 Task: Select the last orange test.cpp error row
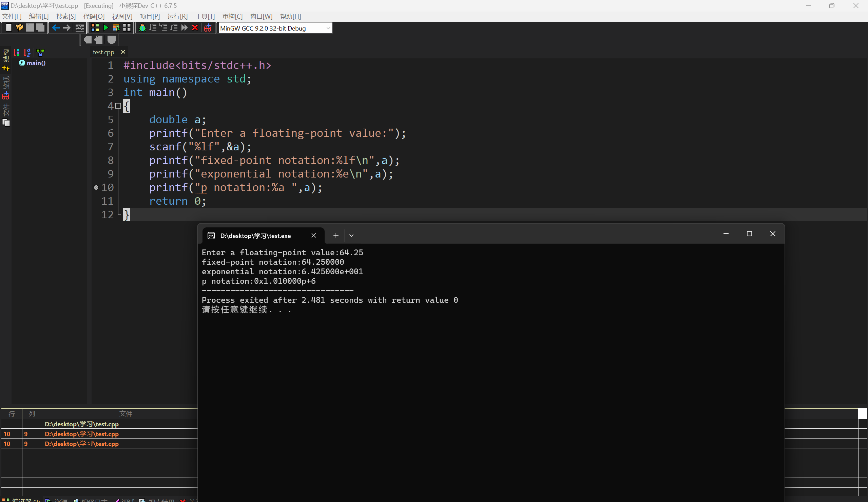(x=99, y=444)
